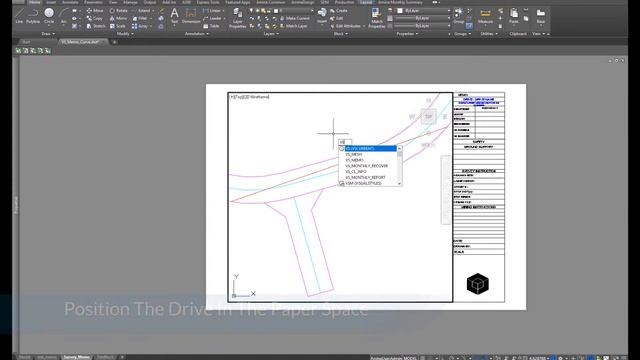Expand the Draw panel
The image size is (640, 360).
pos(48,34)
